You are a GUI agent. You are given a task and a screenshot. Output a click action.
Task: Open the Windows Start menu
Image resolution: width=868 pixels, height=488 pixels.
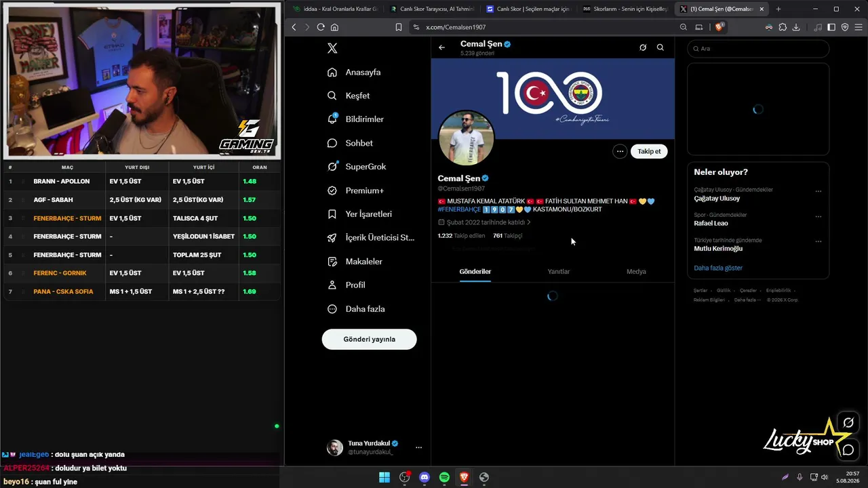(x=384, y=477)
